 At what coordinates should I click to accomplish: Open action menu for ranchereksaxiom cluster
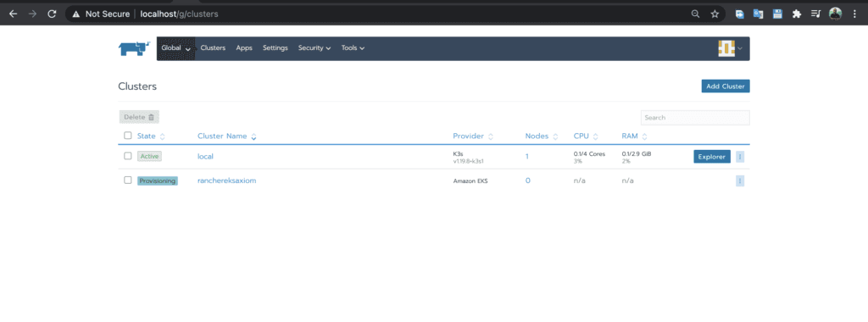(x=739, y=181)
